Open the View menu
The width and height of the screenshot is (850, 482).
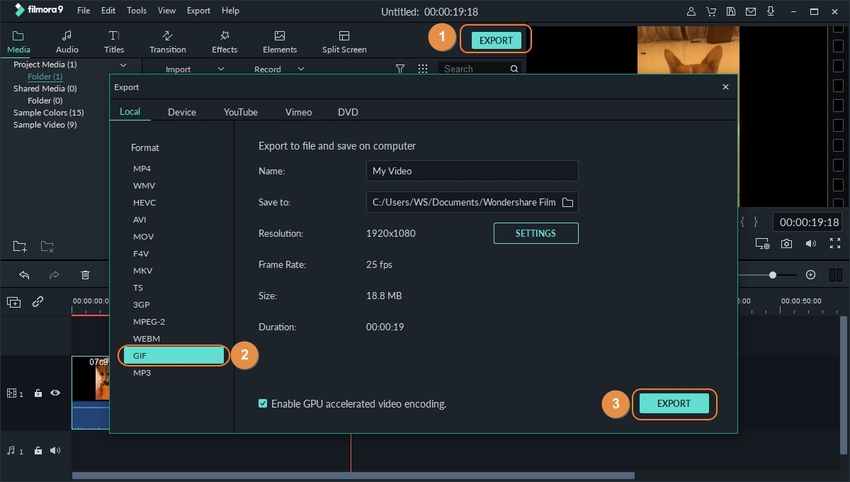click(166, 11)
